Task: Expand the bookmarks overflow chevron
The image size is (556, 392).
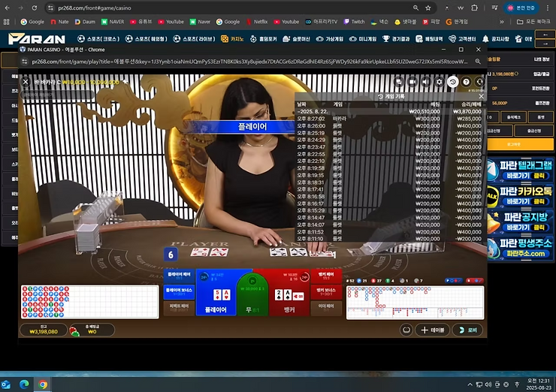Action: 502,22
